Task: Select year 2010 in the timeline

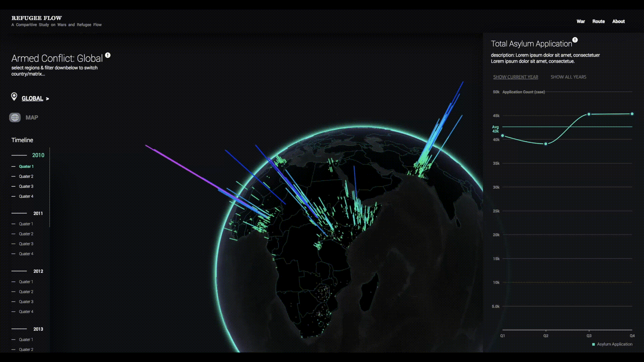Action: (x=38, y=155)
